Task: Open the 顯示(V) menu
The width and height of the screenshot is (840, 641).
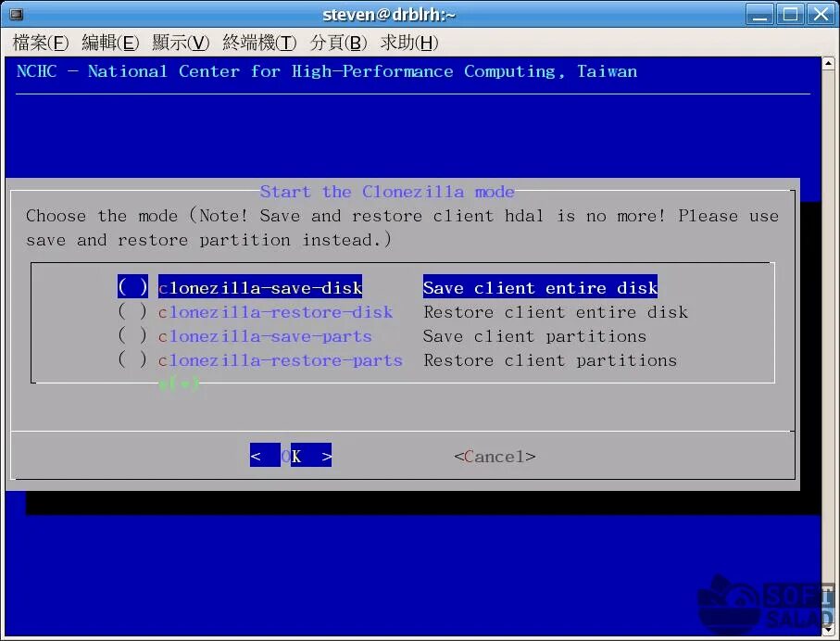Action: (181, 43)
